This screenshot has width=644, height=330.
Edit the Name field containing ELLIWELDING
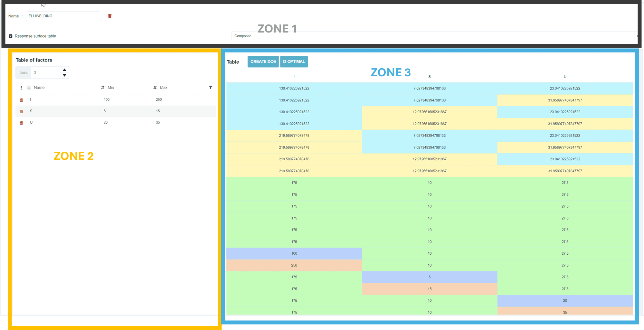(63, 16)
